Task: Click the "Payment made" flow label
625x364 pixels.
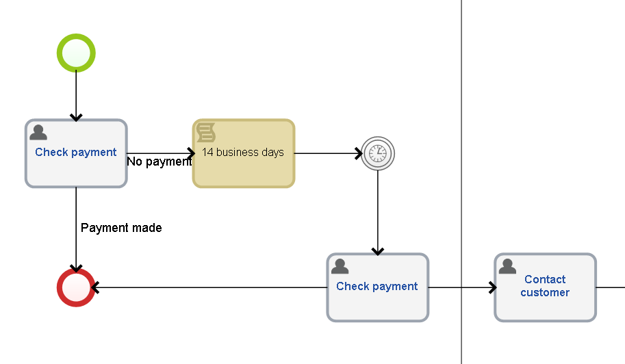Action: pyautogui.click(x=121, y=228)
